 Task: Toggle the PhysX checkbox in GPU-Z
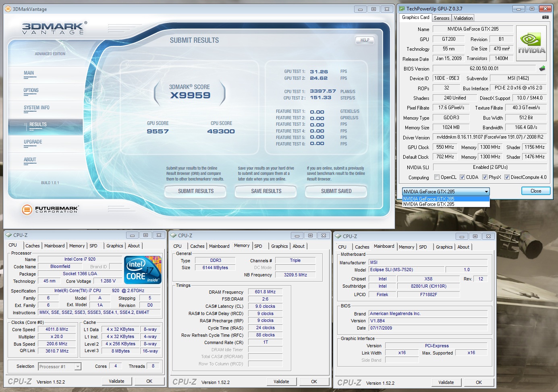[485, 177]
